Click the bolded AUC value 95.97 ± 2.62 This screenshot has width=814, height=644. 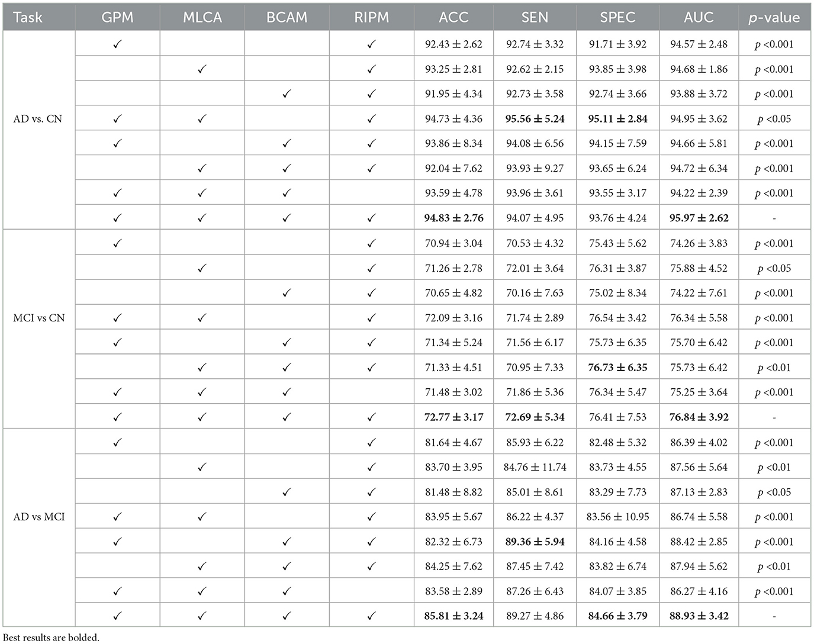[699, 218]
